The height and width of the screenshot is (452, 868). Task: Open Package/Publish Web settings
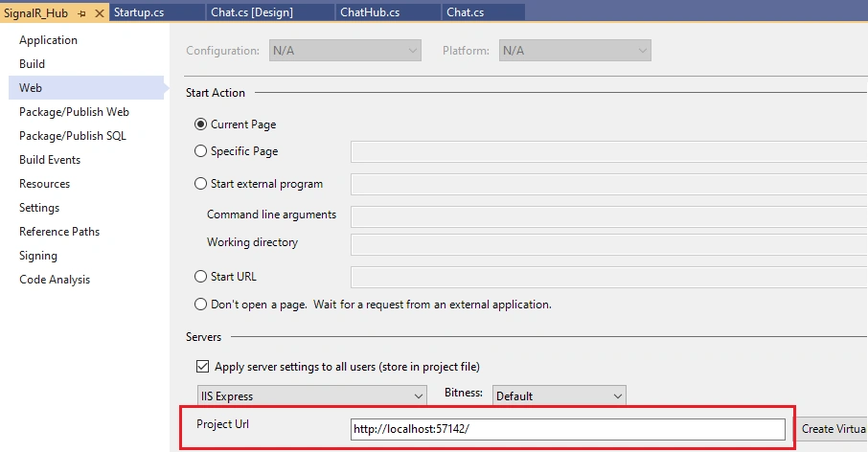point(74,112)
